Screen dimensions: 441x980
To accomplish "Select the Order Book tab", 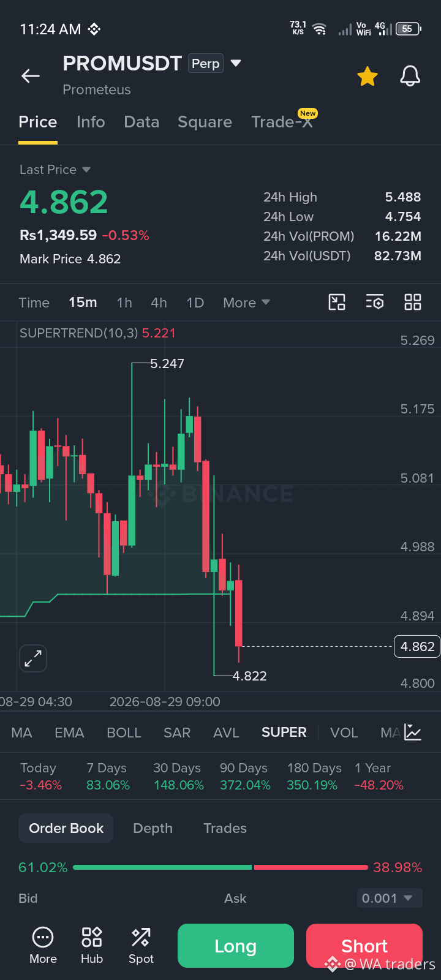I will pyautogui.click(x=66, y=828).
